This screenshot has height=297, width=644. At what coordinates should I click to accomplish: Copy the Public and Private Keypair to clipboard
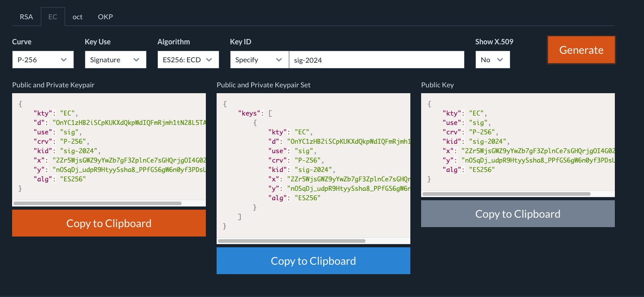pos(109,223)
